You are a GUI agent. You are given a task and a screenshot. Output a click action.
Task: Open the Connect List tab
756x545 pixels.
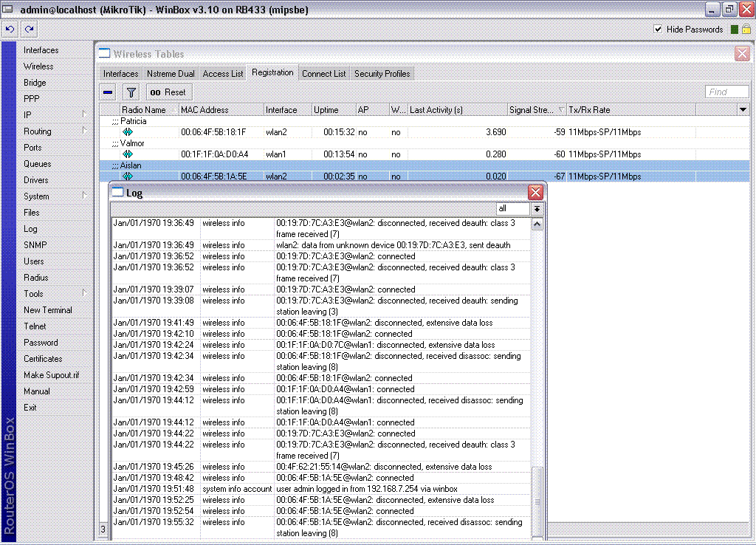click(x=323, y=74)
